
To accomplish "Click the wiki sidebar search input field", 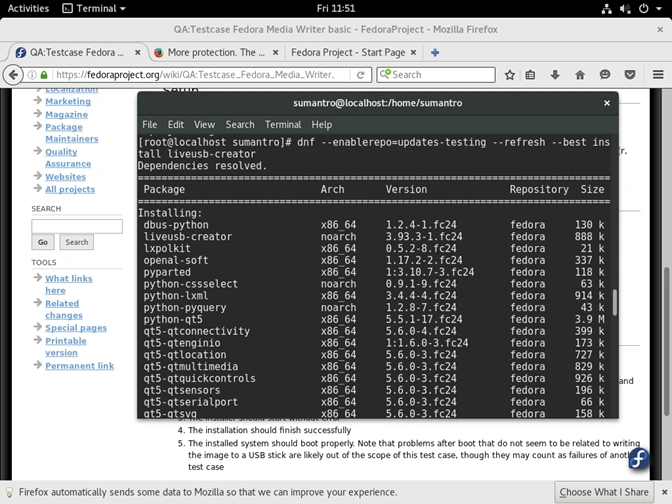I will pos(77,226).
